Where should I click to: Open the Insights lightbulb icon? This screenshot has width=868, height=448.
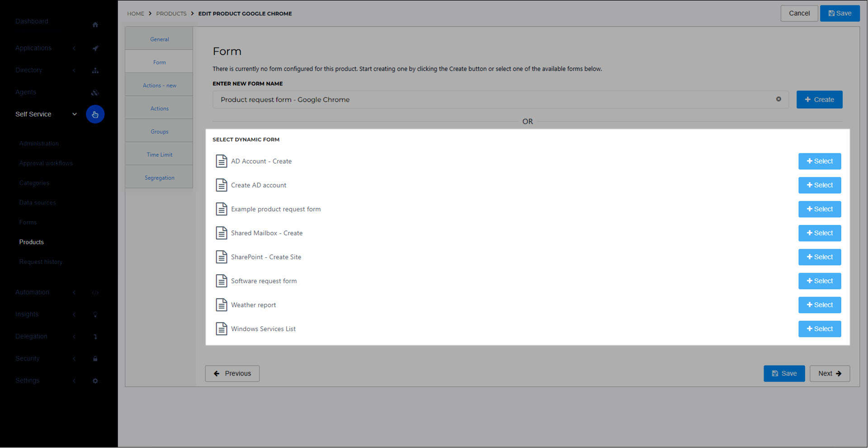click(x=95, y=314)
